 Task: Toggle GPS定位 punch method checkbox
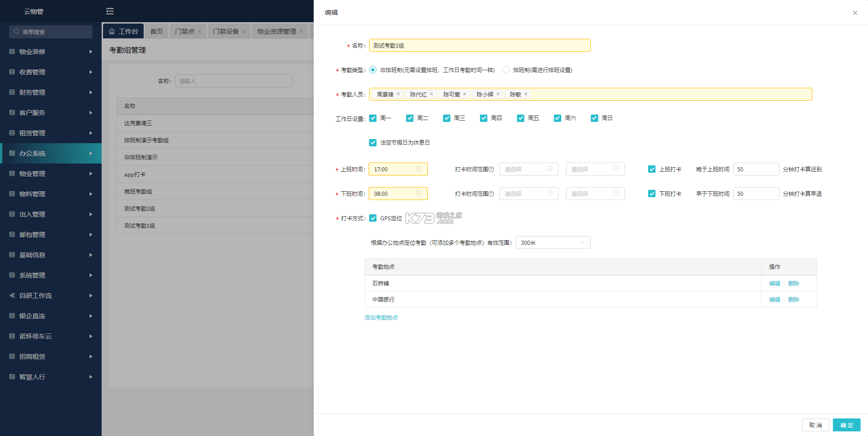point(373,218)
